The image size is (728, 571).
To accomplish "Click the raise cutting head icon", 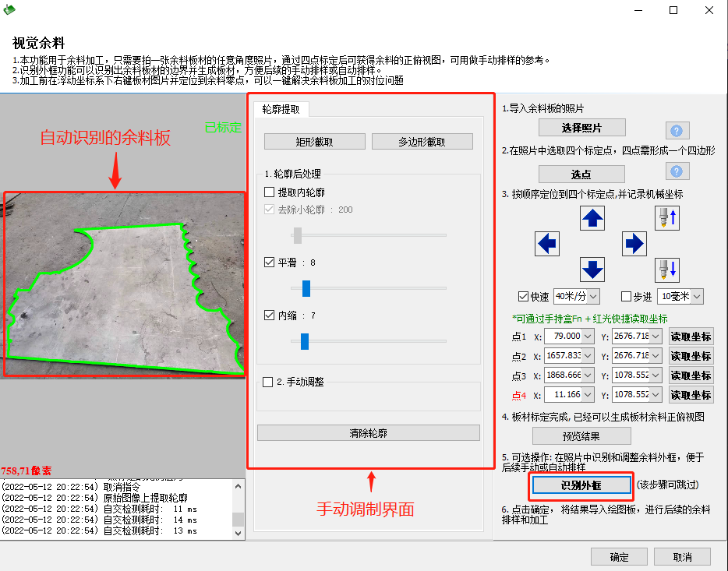I will [666, 218].
